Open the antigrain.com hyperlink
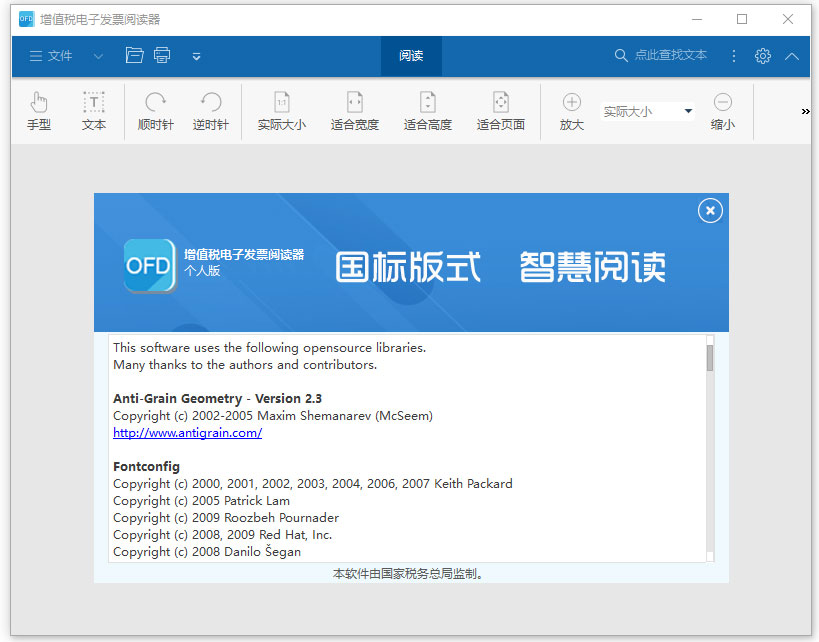 click(x=187, y=432)
